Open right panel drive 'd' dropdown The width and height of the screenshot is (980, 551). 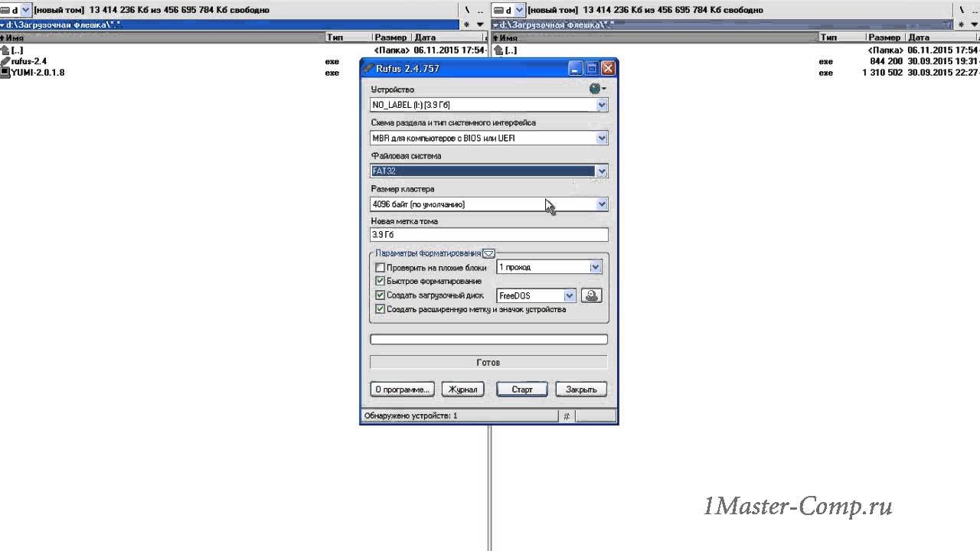[x=519, y=10]
